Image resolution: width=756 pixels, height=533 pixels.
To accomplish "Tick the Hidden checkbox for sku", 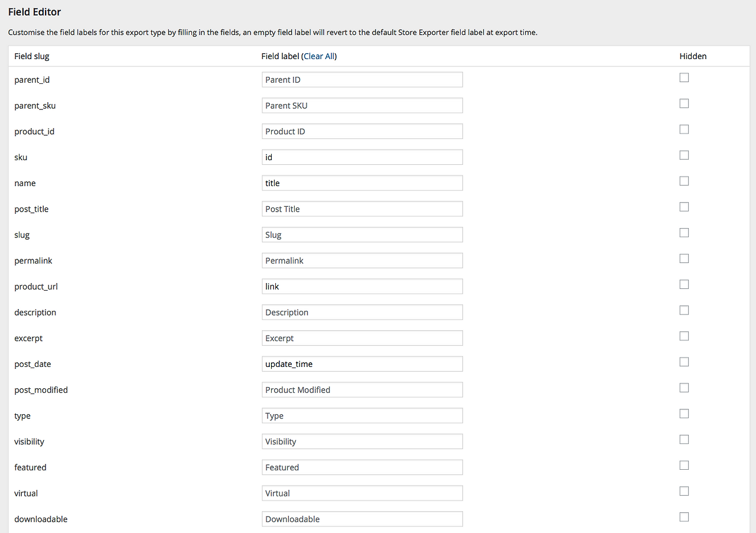I will 684,155.
